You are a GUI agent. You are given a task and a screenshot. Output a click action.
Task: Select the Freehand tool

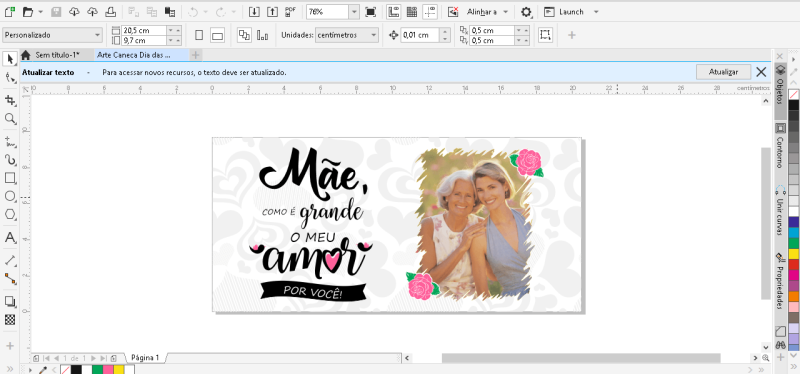10,141
